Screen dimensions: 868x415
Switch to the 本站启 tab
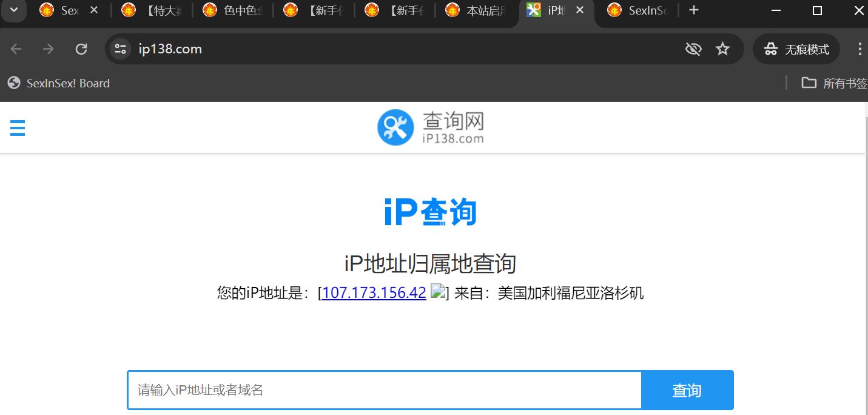coord(477,10)
